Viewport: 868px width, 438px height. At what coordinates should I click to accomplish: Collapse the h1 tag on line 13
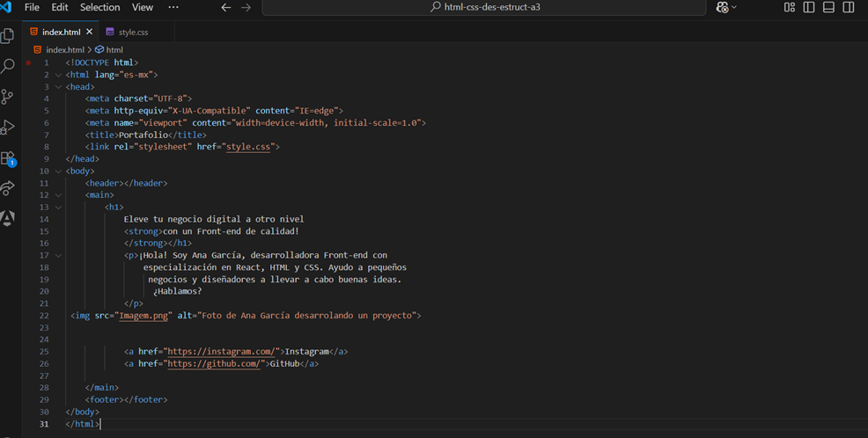[x=58, y=208]
